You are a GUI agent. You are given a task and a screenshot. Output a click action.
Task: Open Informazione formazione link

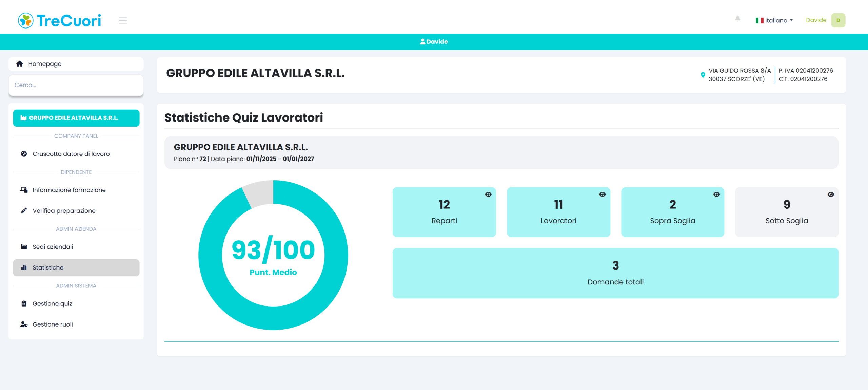click(x=69, y=190)
